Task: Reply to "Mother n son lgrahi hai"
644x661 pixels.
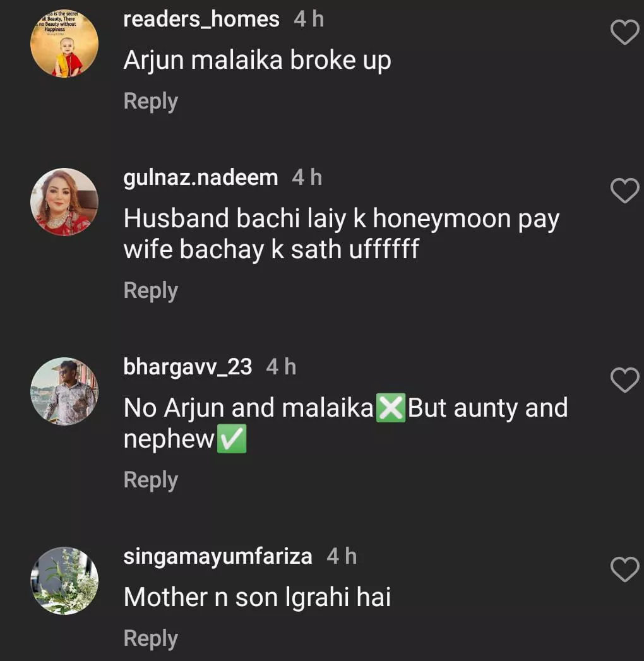Action: click(x=150, y=639)
